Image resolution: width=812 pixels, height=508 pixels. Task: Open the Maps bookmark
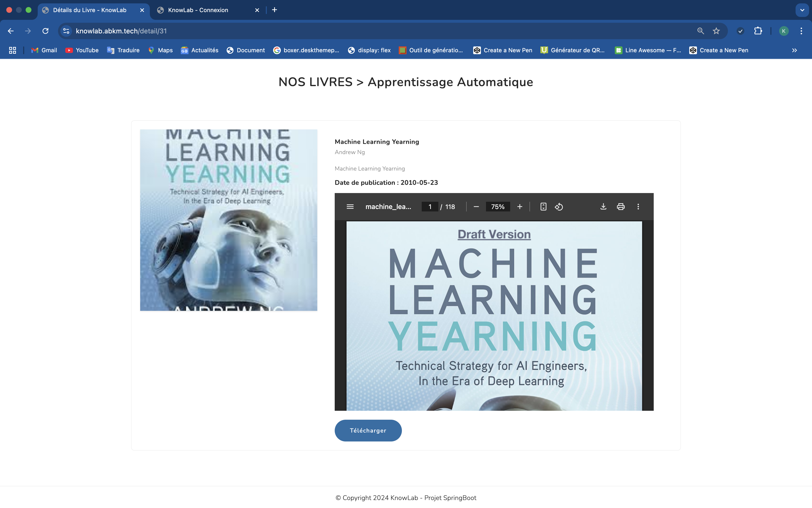160,50
